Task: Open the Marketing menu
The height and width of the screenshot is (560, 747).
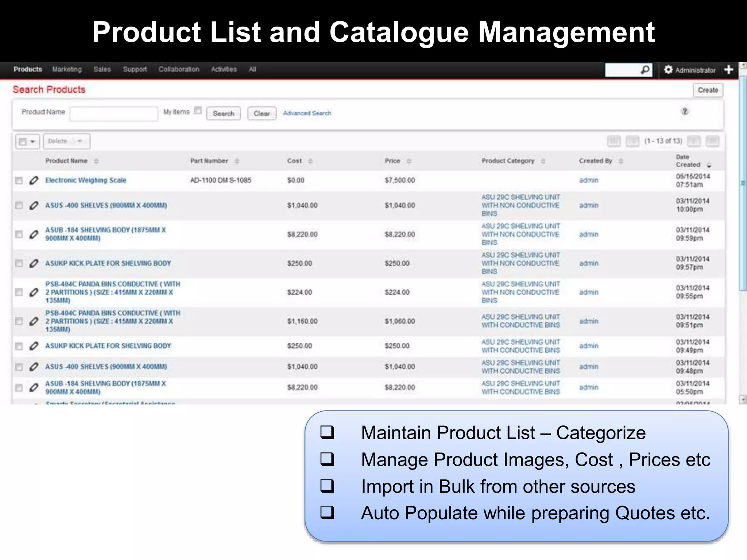Action: [67, 69]
